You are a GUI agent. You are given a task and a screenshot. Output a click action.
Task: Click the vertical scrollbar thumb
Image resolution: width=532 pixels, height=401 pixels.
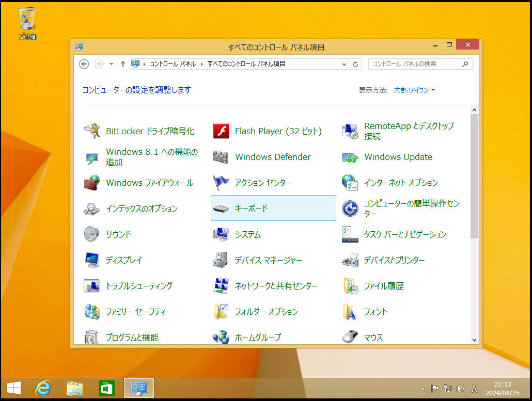[x=474, y=177]
